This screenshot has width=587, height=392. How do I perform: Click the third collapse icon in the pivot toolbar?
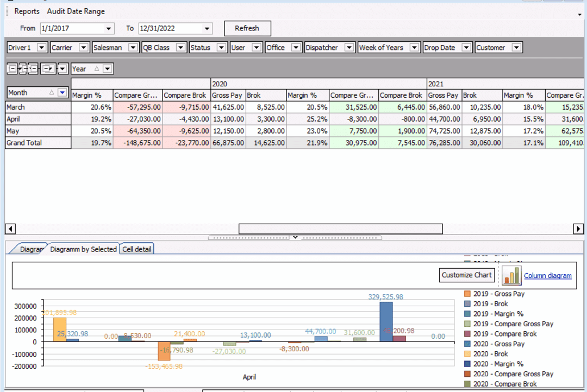click(x=32, y=68)
